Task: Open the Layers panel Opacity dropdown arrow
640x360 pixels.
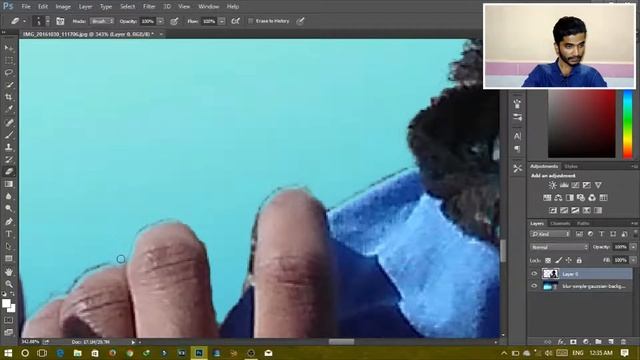Action: coord(633,247)
